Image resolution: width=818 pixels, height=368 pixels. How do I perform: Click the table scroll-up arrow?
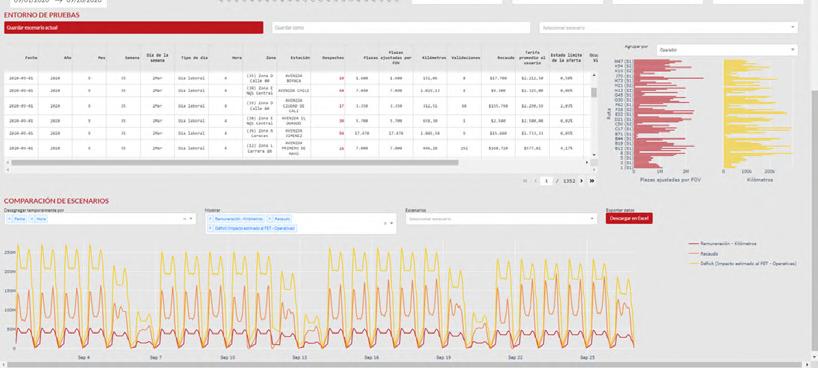click(593, 75)
